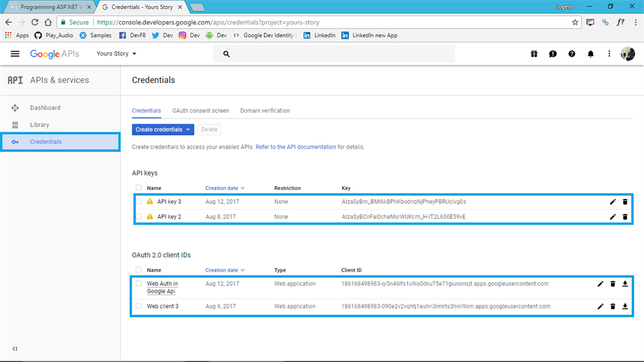This screenshot has width=644, height=362.
Task: Open the gift free-trial icon
Action: (x=534, y=54)
